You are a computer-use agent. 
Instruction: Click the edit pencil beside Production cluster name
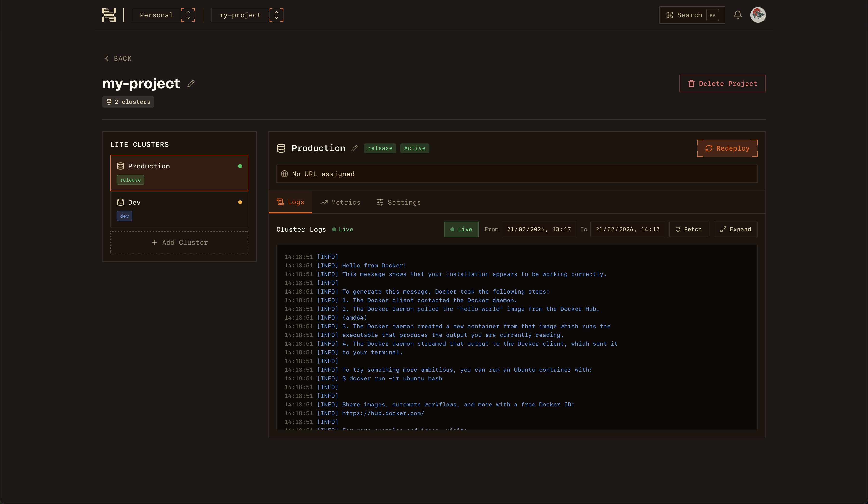355,148
